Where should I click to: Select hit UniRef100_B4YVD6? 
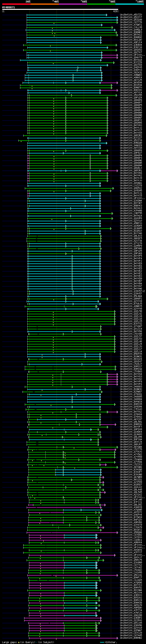click(131, 331)
